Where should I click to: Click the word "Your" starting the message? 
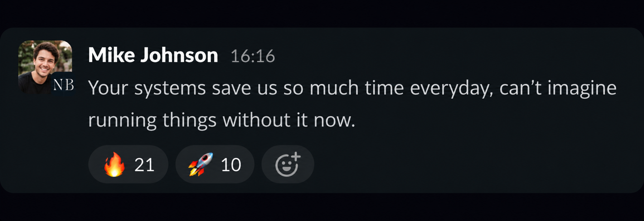point(108,89)
